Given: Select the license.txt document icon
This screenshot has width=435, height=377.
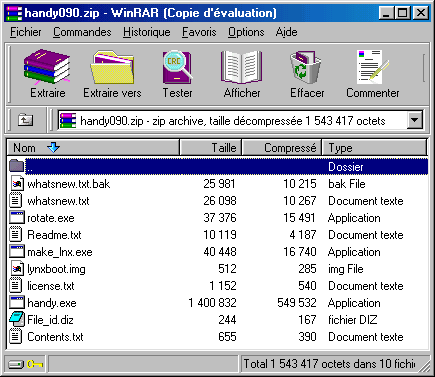Looking at the screenshot, I should (16, 286).
